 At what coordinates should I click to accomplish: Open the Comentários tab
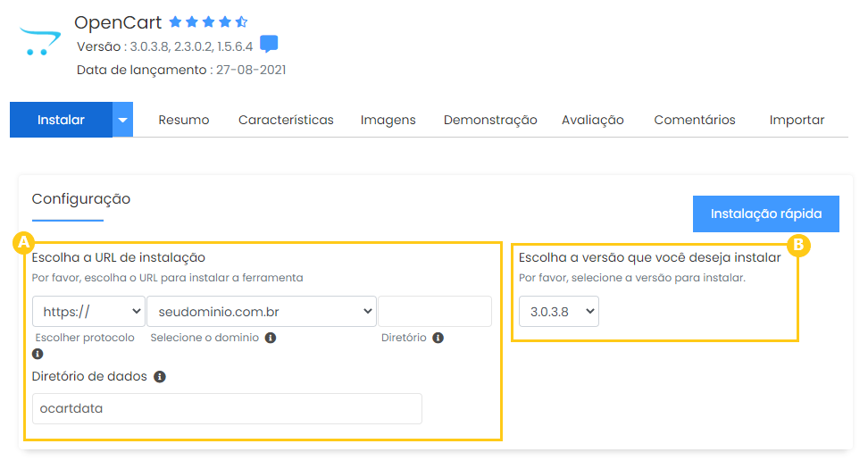point(695,121)
